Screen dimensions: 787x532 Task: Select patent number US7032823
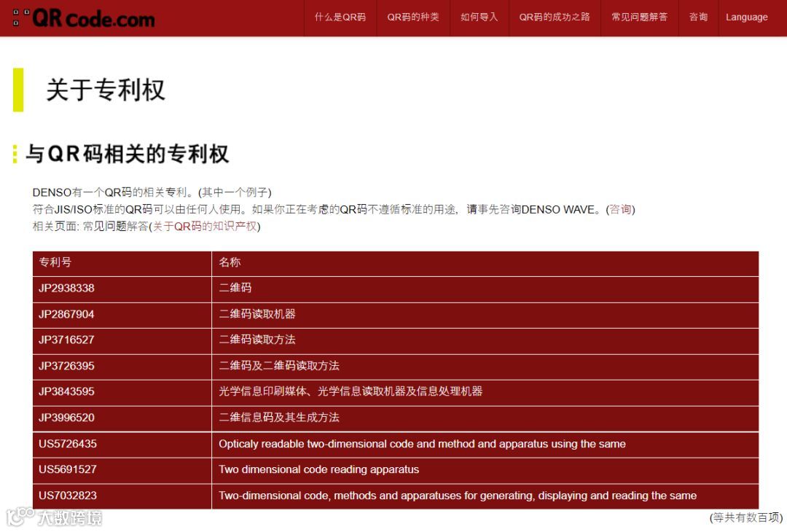[x=68, y=496]
